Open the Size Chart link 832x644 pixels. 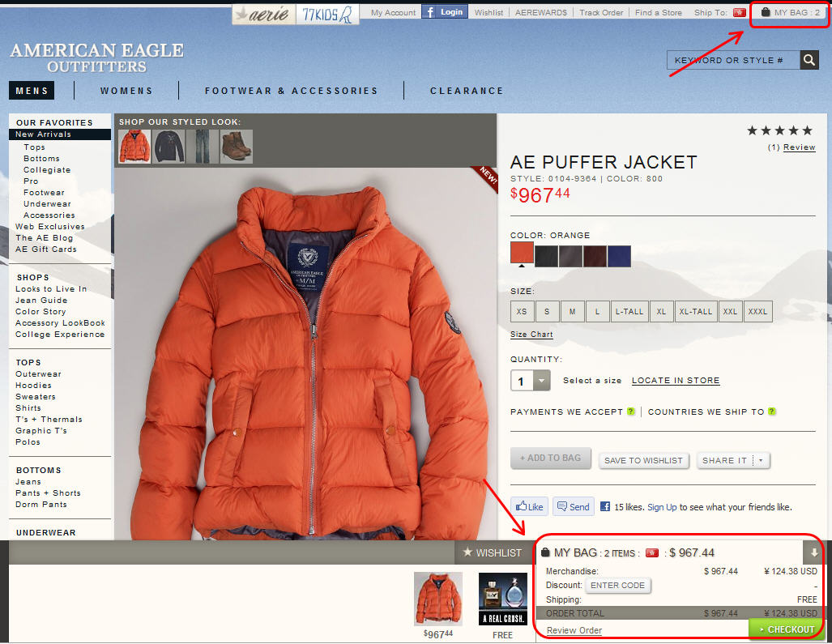(531, 335)
